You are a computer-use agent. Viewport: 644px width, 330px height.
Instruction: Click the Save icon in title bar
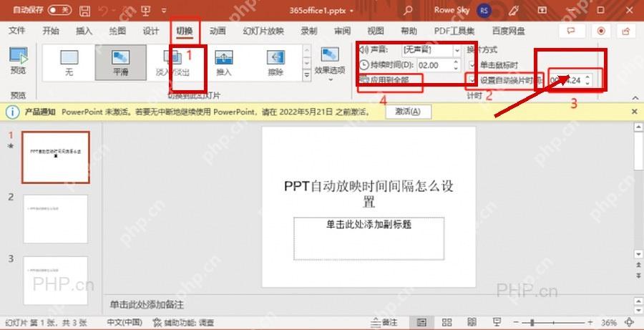(x=85, y=11)
